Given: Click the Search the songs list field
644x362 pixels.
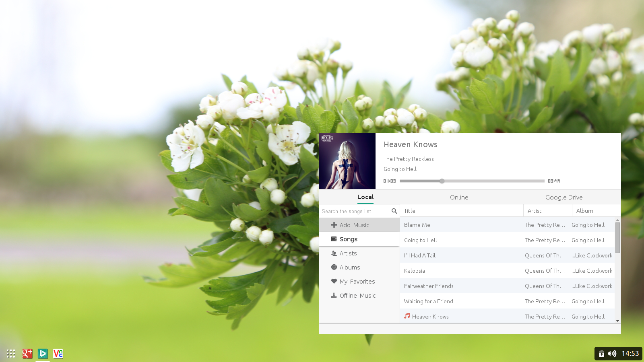Looking at the screenshot, I should tap(355, 211).
